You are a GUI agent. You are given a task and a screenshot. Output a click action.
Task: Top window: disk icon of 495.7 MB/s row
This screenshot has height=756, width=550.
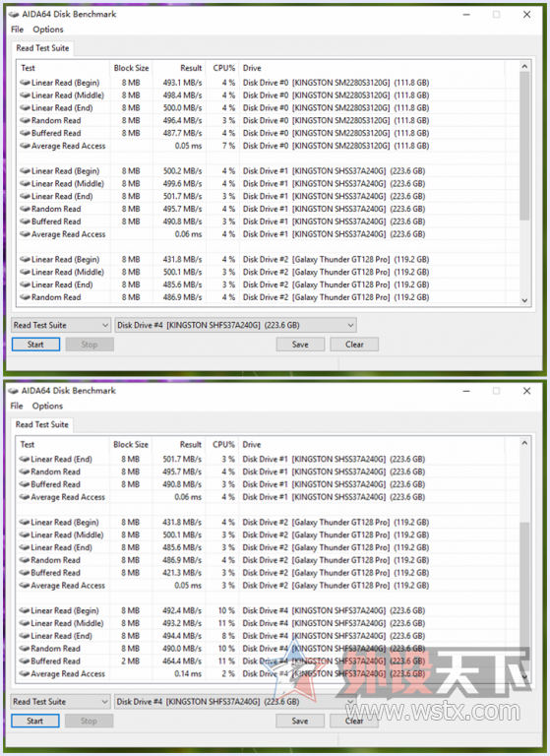25,209
